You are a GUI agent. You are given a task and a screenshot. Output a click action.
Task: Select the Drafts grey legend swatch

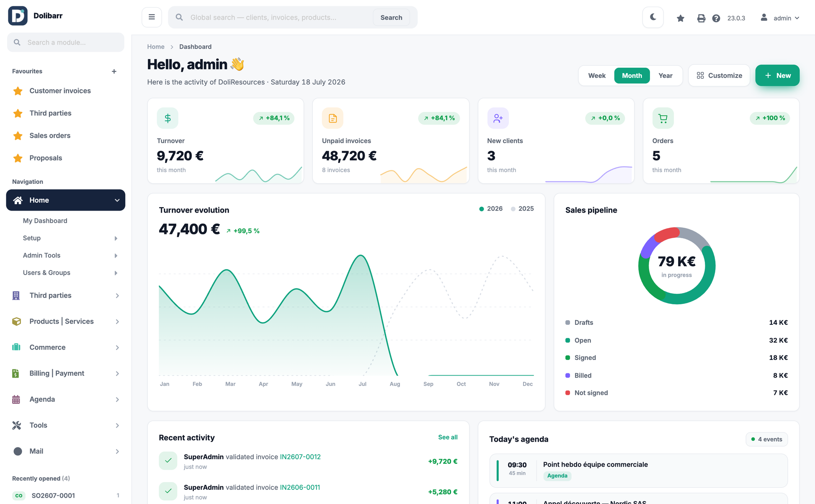567,323
